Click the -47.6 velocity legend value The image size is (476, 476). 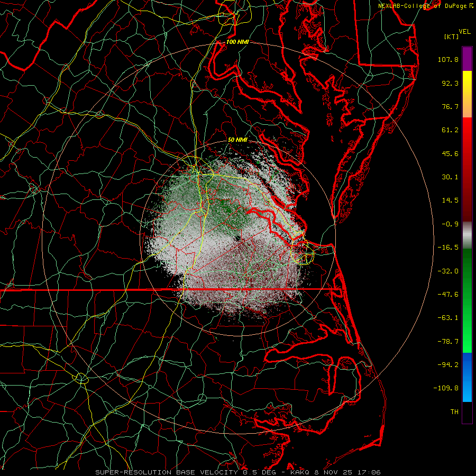pyautogui.click(x=448, y=295)
